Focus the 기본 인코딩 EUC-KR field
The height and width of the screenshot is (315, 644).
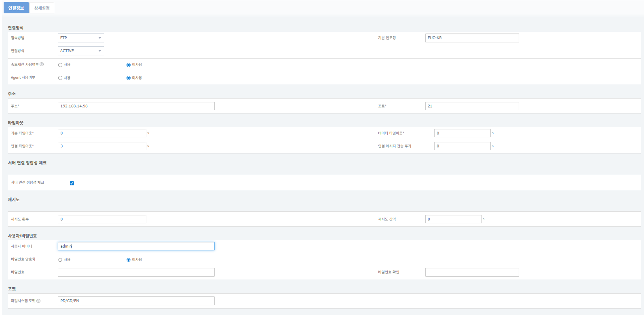pos(472,38)
